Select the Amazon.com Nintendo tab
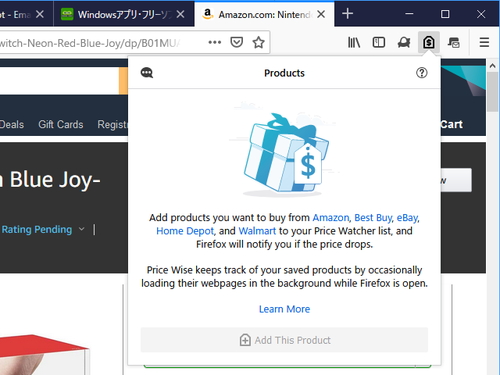Viewport: 500px width, 375px height. click(x=264, y=14)
